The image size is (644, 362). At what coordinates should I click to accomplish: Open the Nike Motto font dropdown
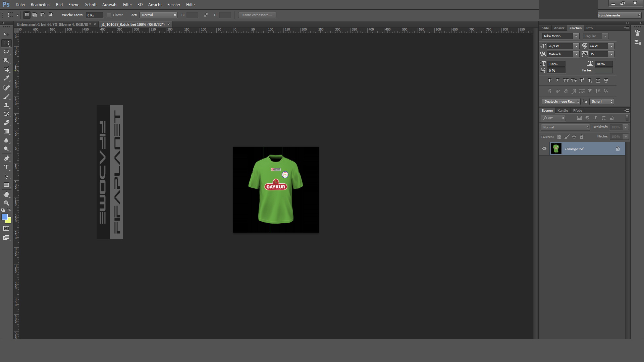click(x=576, y=36)
